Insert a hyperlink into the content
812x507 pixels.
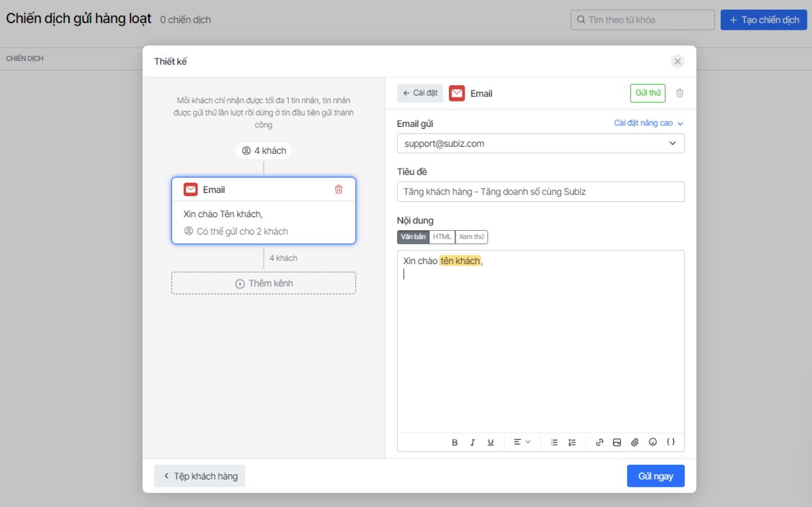tap(599, 443)
